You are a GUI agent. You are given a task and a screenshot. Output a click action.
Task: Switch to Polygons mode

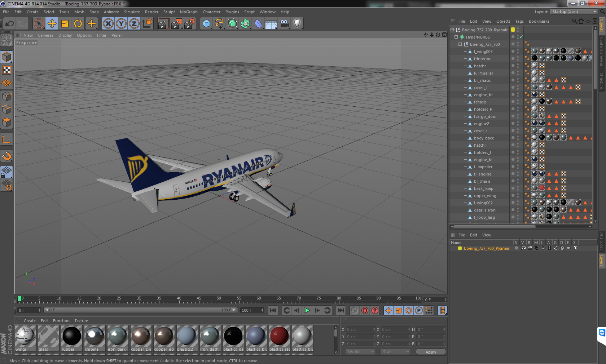coord(6,123)
